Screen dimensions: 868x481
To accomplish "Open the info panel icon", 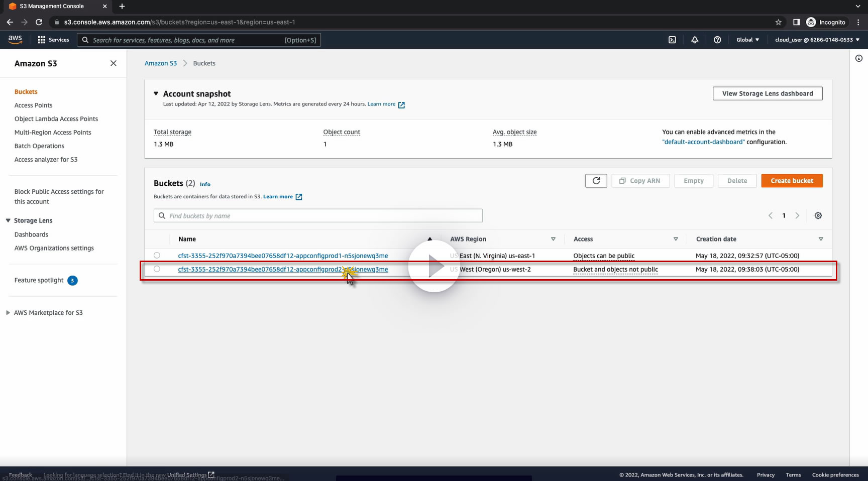I will tap(859, 58).
